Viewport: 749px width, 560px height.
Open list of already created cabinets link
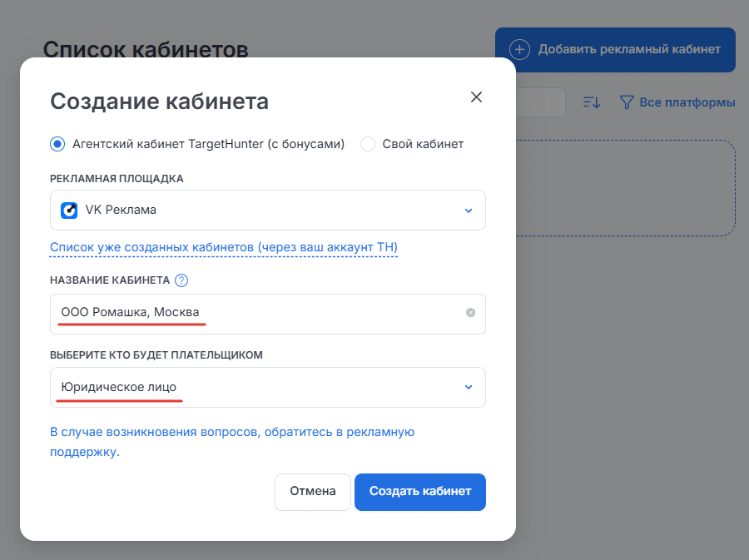pos(224,247)
